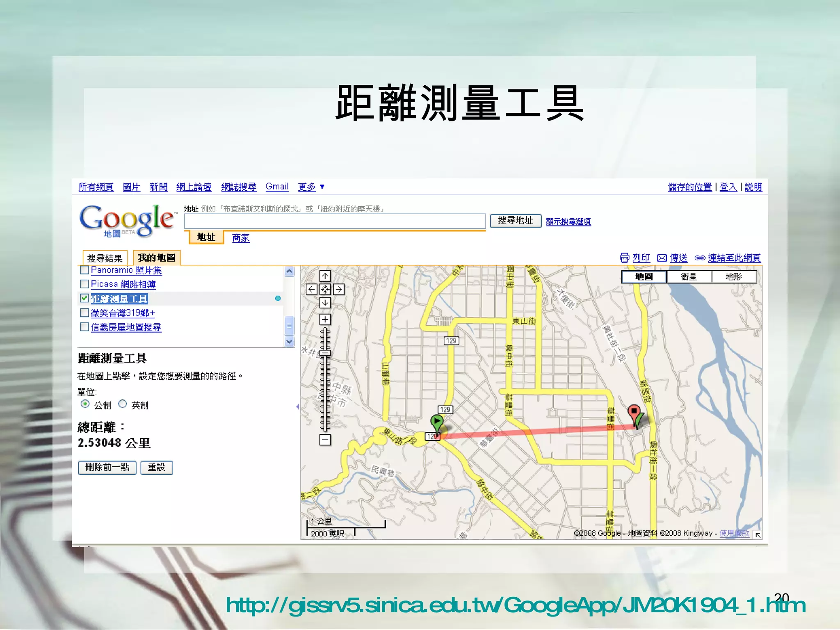Click the 重設 reset button
Viewport: 840px width, 630px height.
point(157,468)
